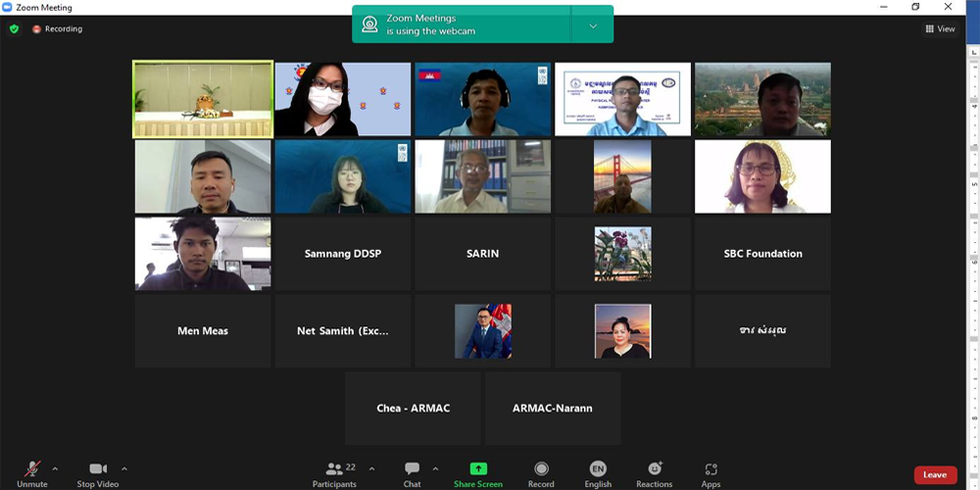Select the Chea - ARMAC participant tile
This screenshot has height=490, width=980.
[x=413, y=408]
